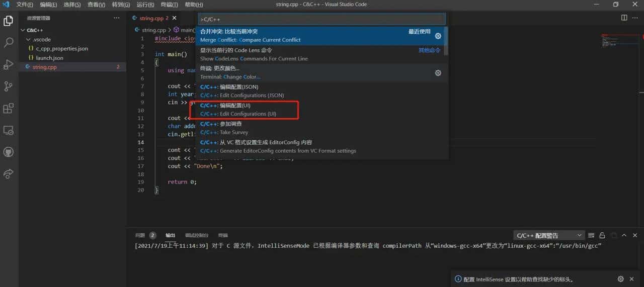Image resolution: width=644 pixels, height=287 pixels.
Task: Open the GitHub view in activity bar
Action: tap(9, 152)
